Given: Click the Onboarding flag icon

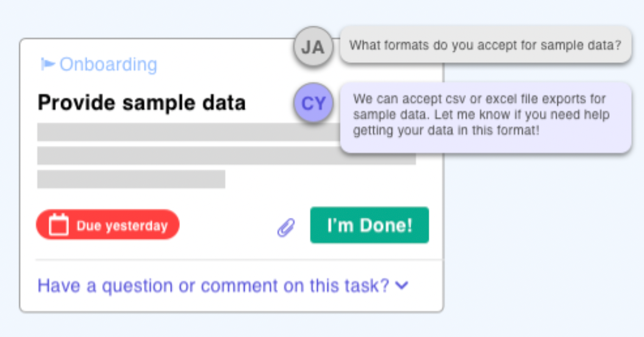Looking at the screenshot, I should pyautogui.click(x=48, y=64).
